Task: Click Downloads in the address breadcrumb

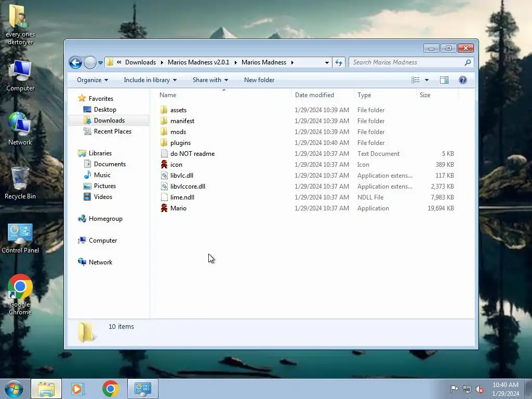Action: click(x=140, y=62)
